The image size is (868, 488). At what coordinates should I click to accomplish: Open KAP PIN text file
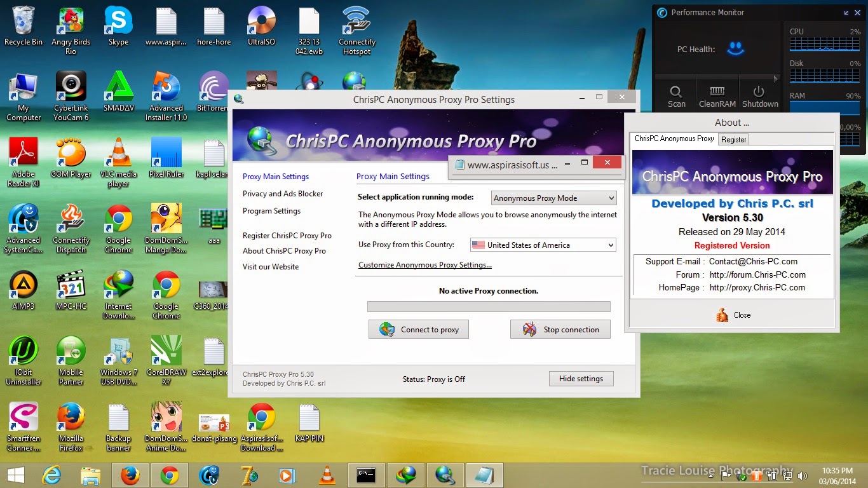(309, 423)
